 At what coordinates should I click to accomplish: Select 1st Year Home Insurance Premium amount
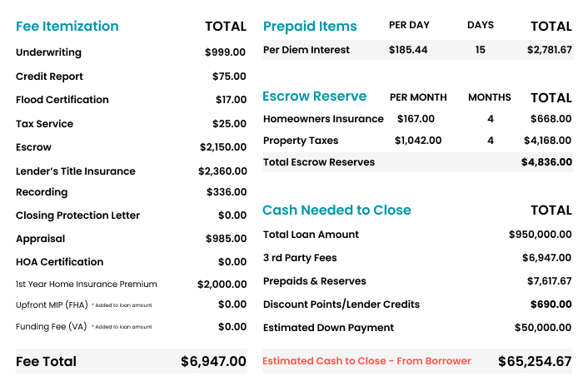(x=222, y=284)
